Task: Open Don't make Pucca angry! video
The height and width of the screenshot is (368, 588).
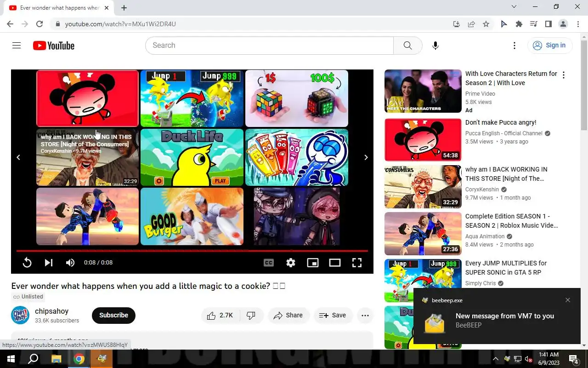Action: pos(501,122)
